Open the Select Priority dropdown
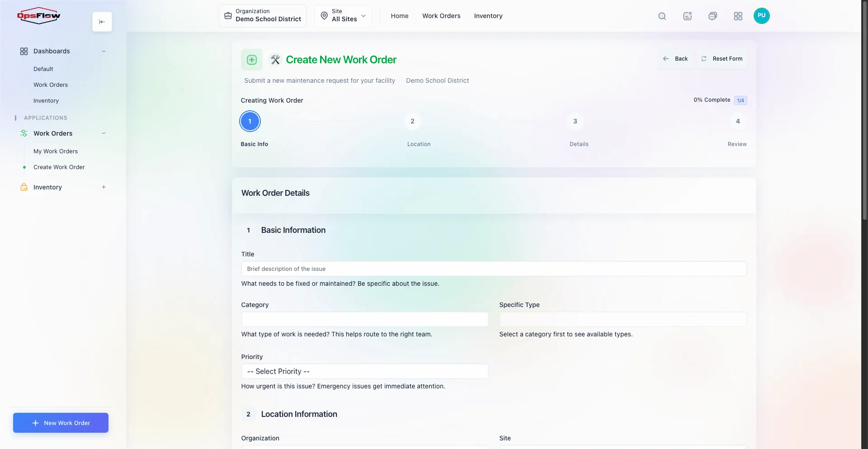The width and height of the screenshot is (868, 449). point(364,371)
